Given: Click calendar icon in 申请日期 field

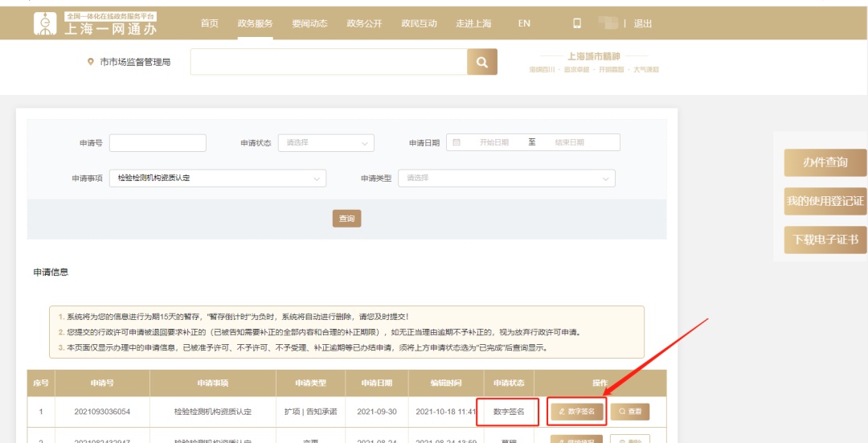Looking at the screenshot, I should pyautogui.click(x=457, y=142).
